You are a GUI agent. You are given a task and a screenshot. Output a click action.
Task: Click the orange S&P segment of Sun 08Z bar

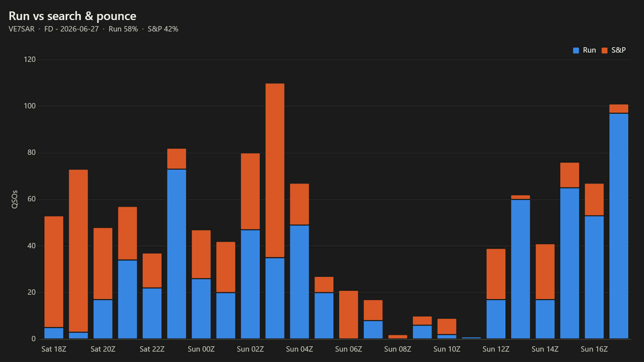coord(397,337)
